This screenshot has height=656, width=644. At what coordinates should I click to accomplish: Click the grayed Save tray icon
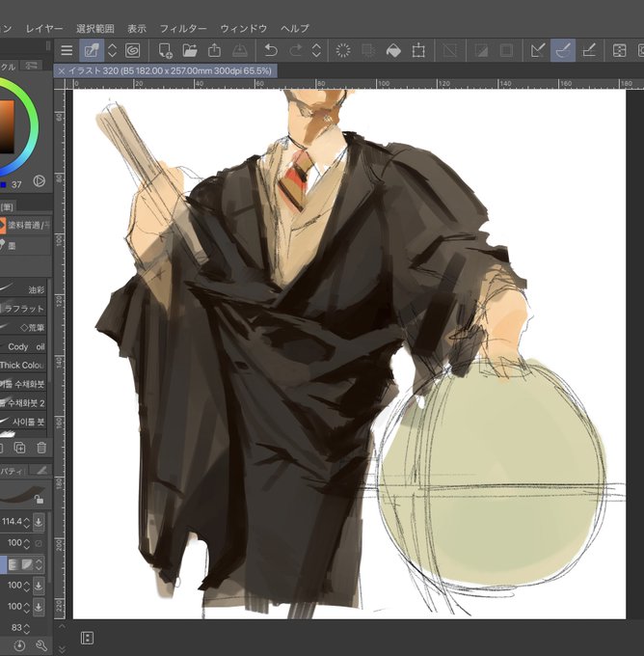point(239,50)
